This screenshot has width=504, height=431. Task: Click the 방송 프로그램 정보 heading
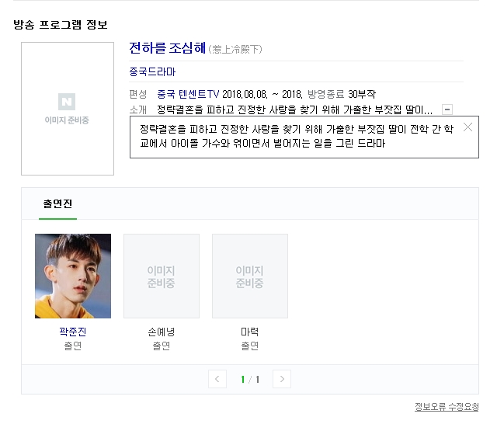click(61, 24)
